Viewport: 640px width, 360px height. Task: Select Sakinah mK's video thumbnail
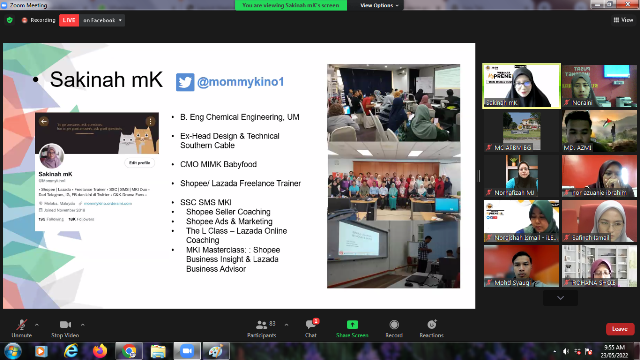click(521, 86)
